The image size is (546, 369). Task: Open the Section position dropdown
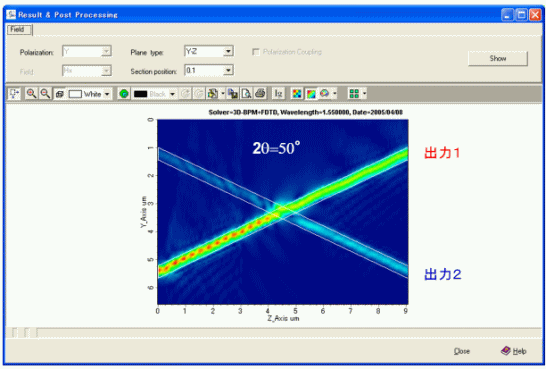228,70
